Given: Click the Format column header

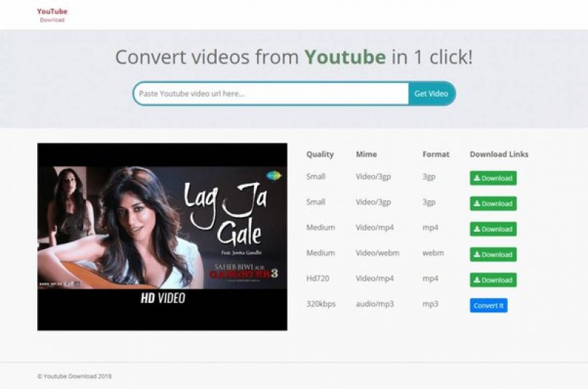Looking at the screenshot, I should 436,154.
